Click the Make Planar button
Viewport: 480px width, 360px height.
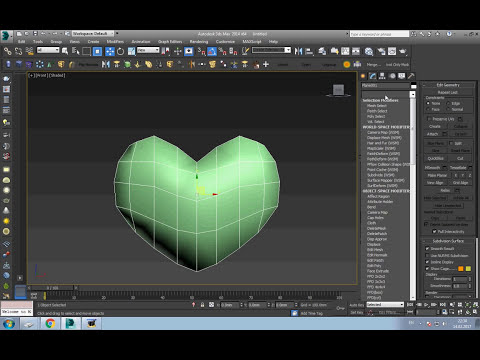(437, 175)
